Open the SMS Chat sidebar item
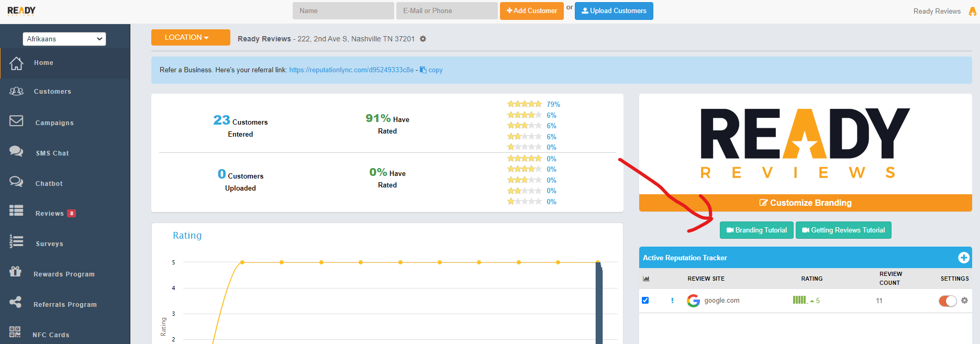Image resolution: width=980 pixels, height=344 pixels. tap(52, 153)
